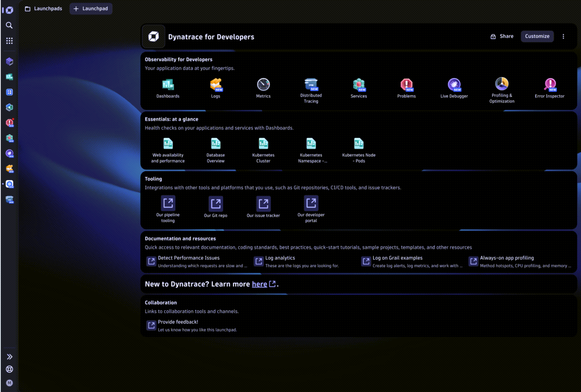Click the Customize button

click(x=537, y=36)
